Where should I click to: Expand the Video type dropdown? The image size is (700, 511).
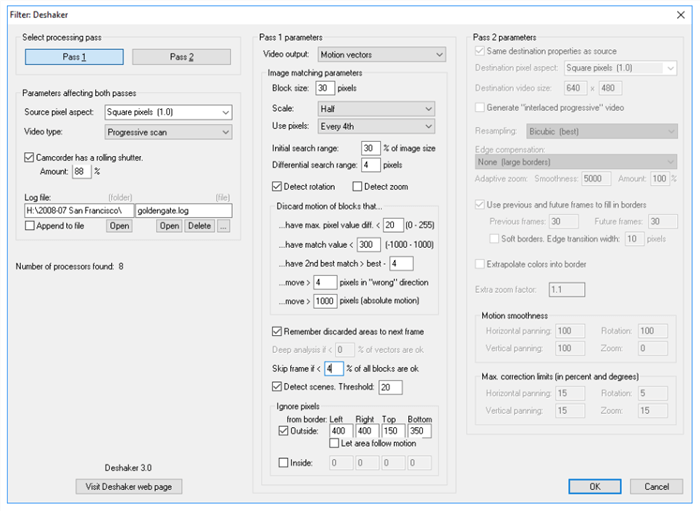tap(168, 130)
